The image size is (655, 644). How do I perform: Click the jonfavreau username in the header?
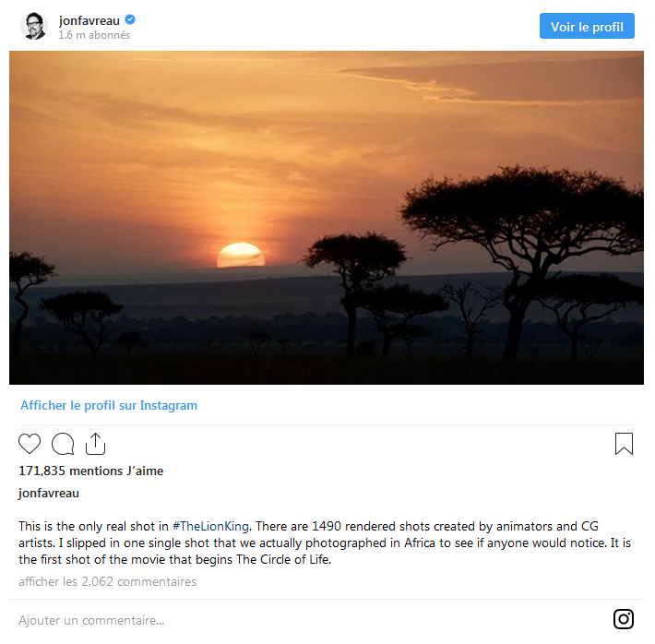point(89,20)
